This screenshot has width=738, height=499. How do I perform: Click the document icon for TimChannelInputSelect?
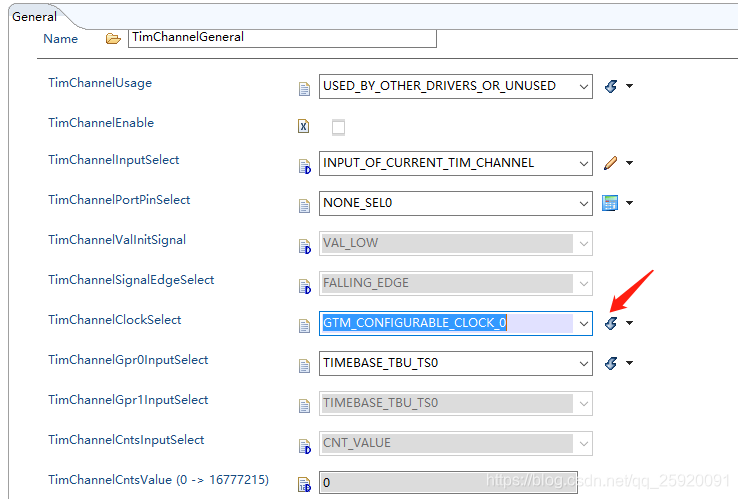pyautogui.click(x=305, y=166)
